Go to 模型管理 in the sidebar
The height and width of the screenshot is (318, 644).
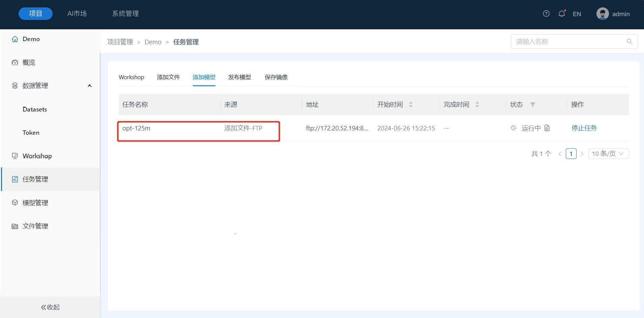coord(35,203)
